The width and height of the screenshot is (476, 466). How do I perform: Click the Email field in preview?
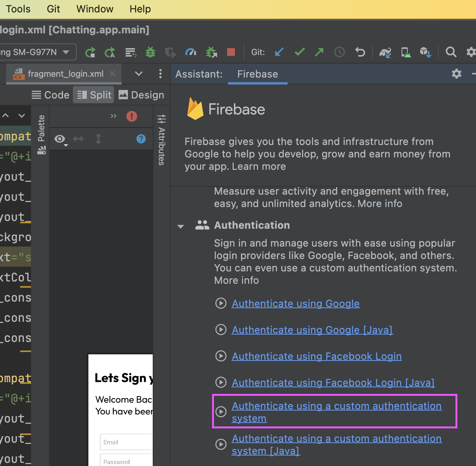(126, 442)
